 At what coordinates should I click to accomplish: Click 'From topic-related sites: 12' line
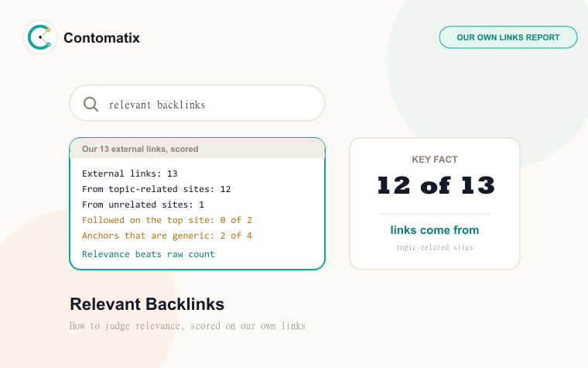point(156,189)
